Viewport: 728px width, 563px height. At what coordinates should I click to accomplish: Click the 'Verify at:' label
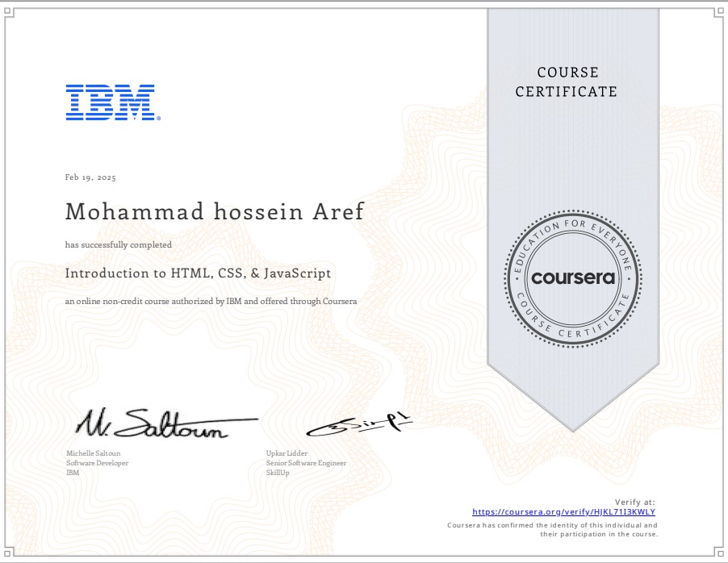coord(634,503)
